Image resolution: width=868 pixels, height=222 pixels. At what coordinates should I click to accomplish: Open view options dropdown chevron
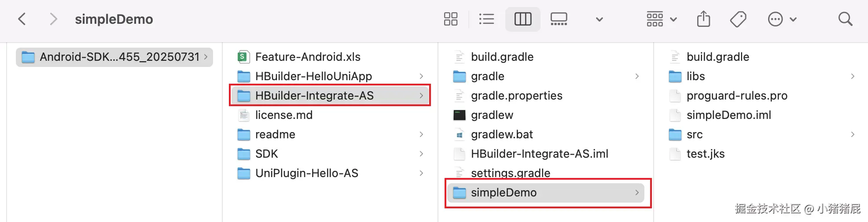pos(599,19)
